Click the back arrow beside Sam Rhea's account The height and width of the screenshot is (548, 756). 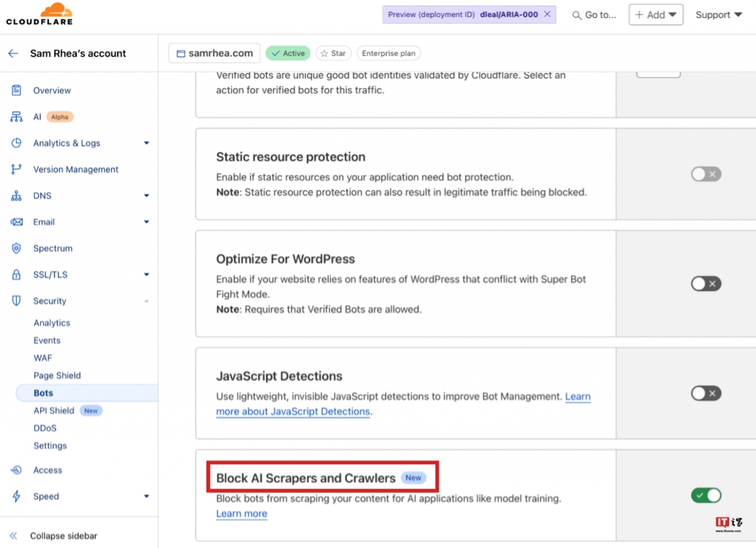pos(13,53)
